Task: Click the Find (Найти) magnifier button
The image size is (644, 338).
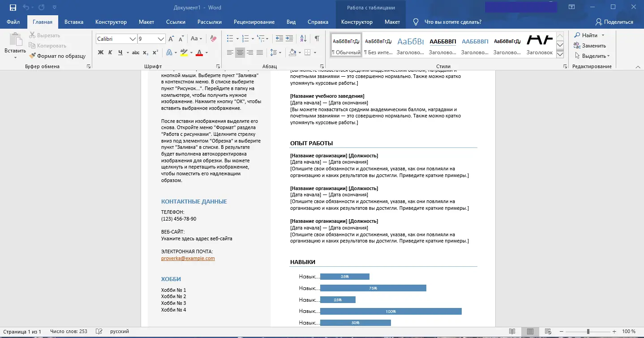Action: 586,35
